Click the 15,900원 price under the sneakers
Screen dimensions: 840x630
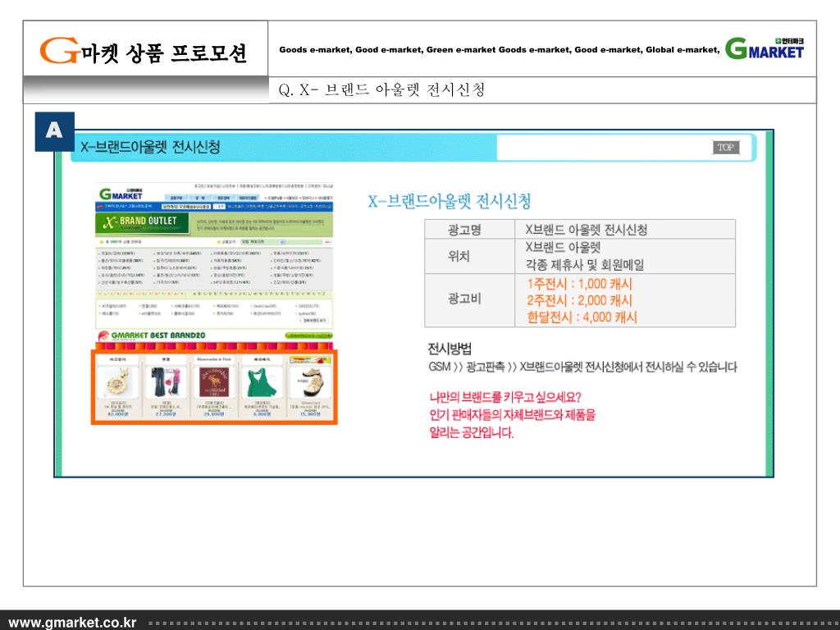(310, 414)
